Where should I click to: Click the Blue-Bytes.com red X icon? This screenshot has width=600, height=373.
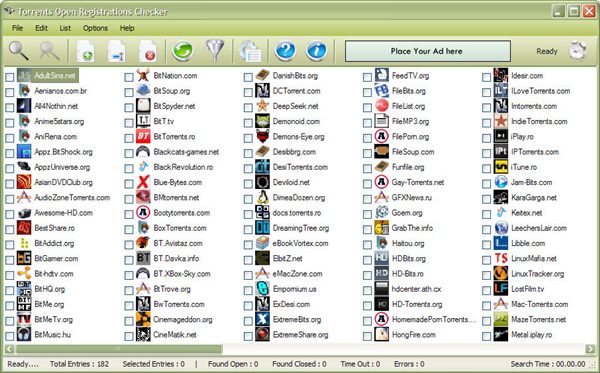click(x=143, y=182)
